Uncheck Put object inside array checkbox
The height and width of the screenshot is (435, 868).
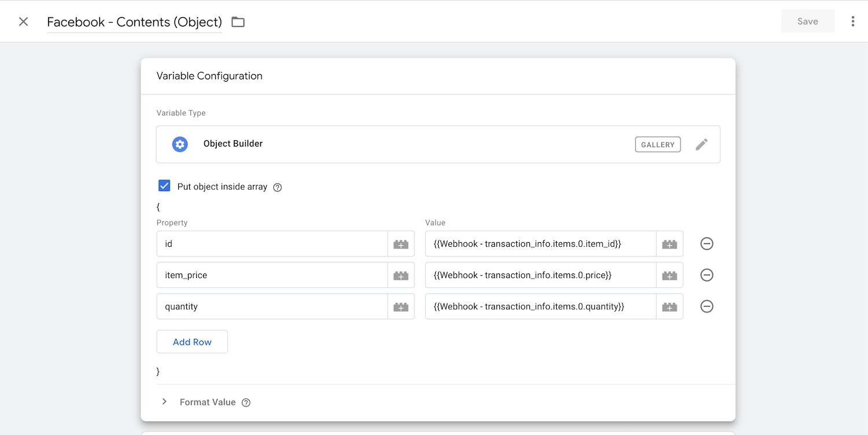pyautogui.click(x=164, y=186)
